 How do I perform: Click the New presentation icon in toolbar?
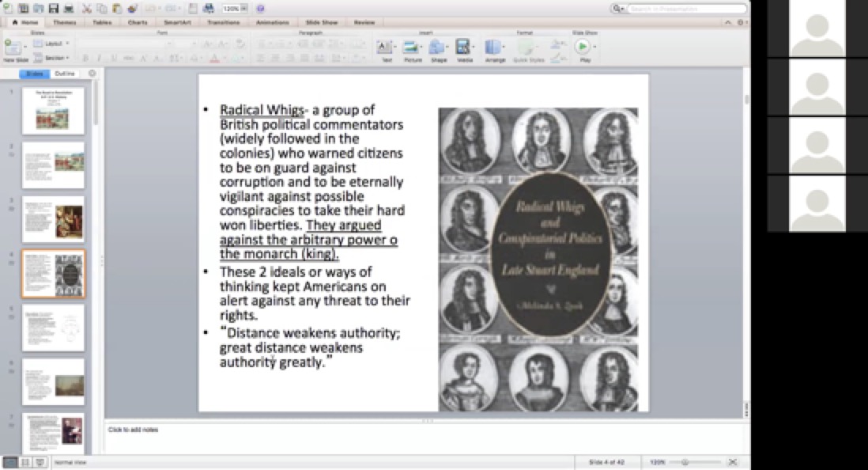tap(8, 9)
